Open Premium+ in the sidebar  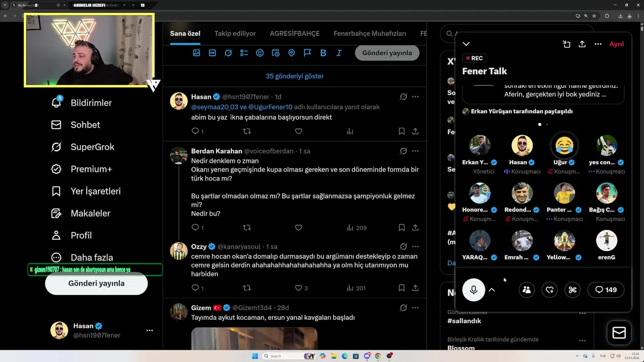point(82,169)
